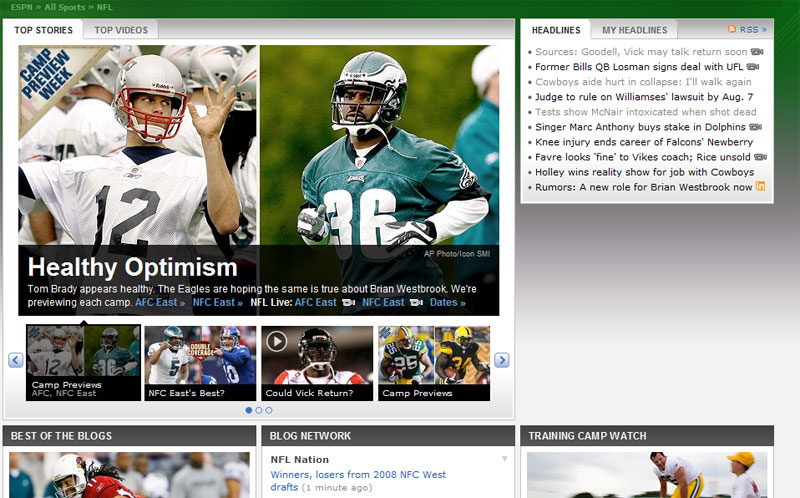
Task: Open first NFC East » camp preview link
Action: click(217, 302)
